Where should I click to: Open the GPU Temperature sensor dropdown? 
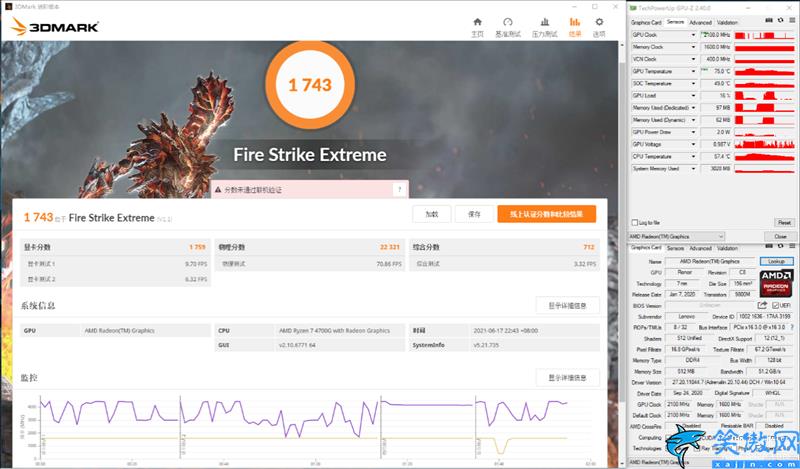coord(693,71)
